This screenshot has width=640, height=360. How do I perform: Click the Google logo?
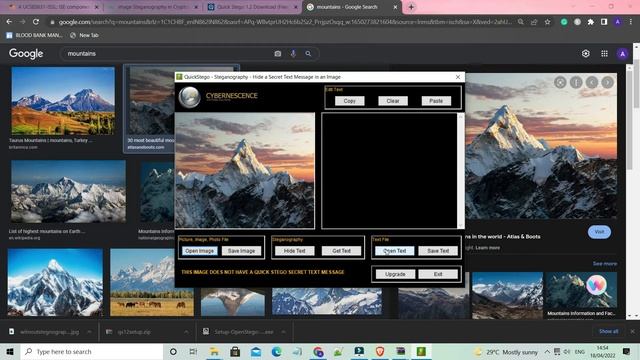coord(26,53)
